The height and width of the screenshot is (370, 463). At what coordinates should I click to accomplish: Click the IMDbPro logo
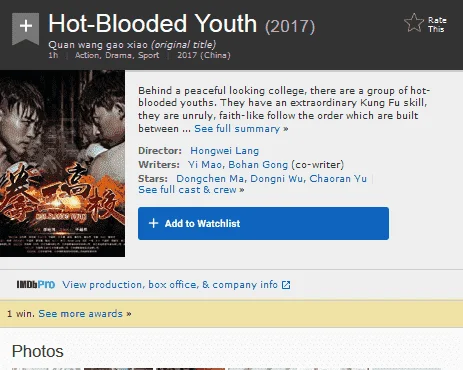36,285
